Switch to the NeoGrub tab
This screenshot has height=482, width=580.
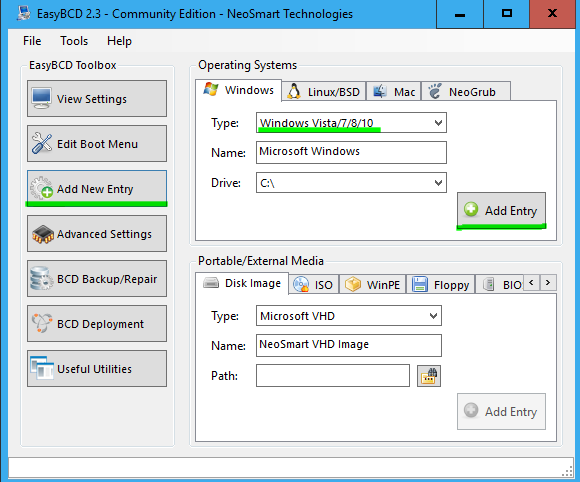pyautogui.click(x=466, y=91)
